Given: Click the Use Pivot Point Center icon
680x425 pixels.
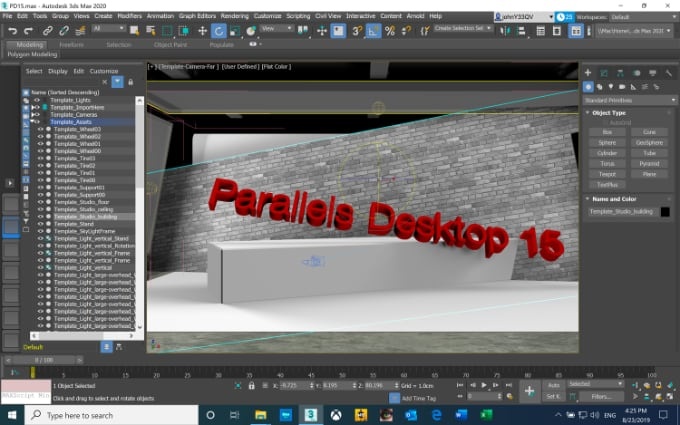Looking at the screenshot, I should [303, 30].
